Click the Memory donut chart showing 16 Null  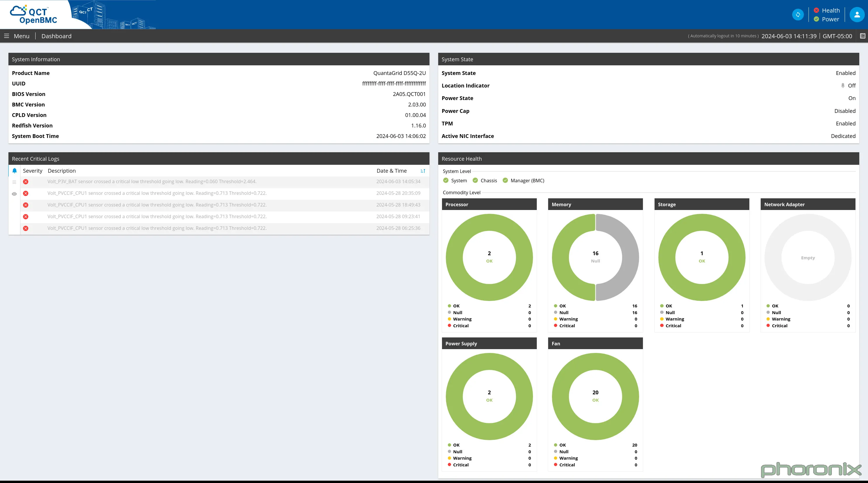595,257
